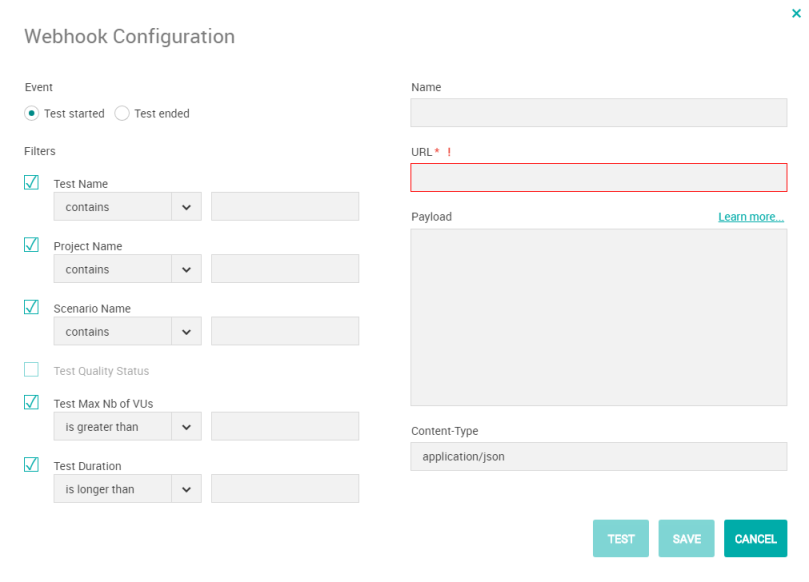Select the "Test ended" event option
809x582 pixels.
point(121,113)
